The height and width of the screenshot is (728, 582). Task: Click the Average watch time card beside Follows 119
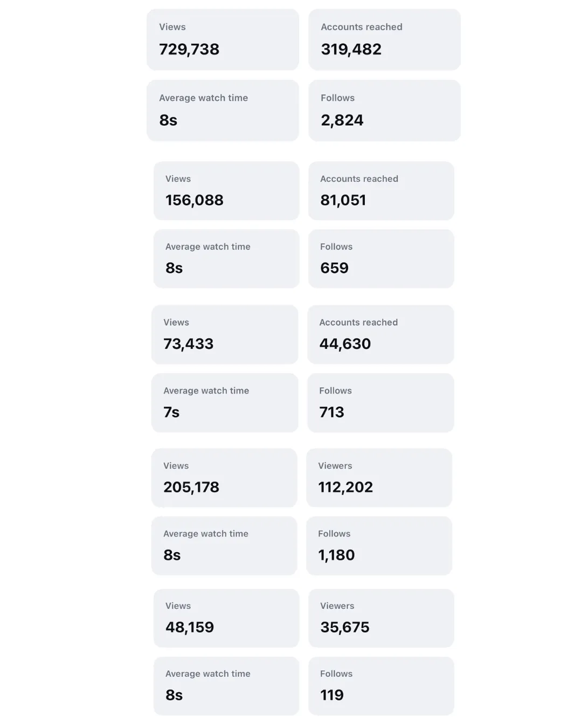pyautogui.click(x=226, y=686)
